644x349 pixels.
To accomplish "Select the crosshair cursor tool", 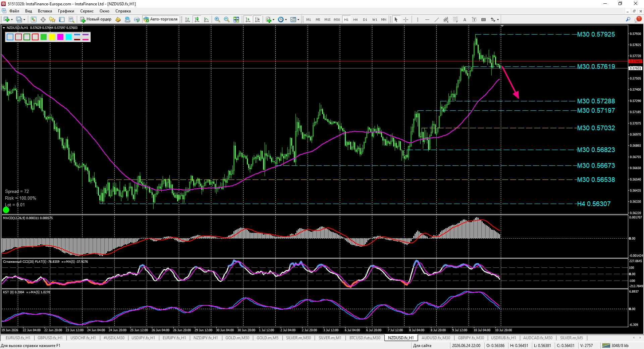I will pos(406,19).
